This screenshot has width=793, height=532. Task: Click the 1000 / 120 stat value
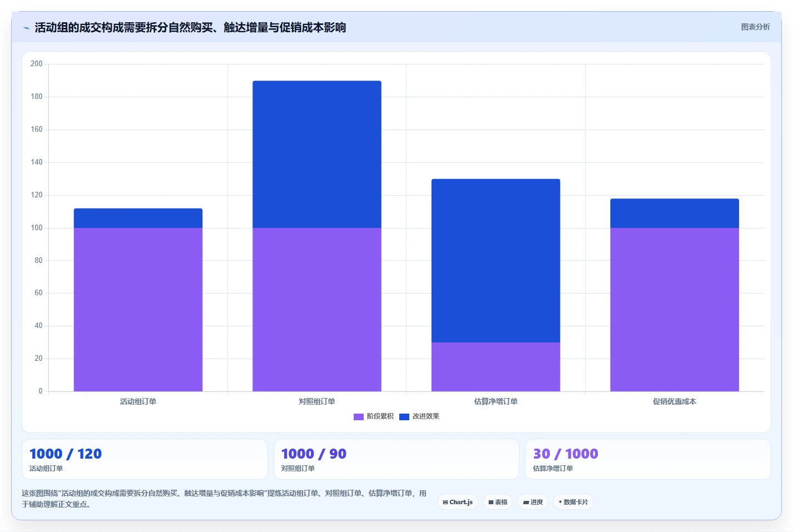pos(66,454)
